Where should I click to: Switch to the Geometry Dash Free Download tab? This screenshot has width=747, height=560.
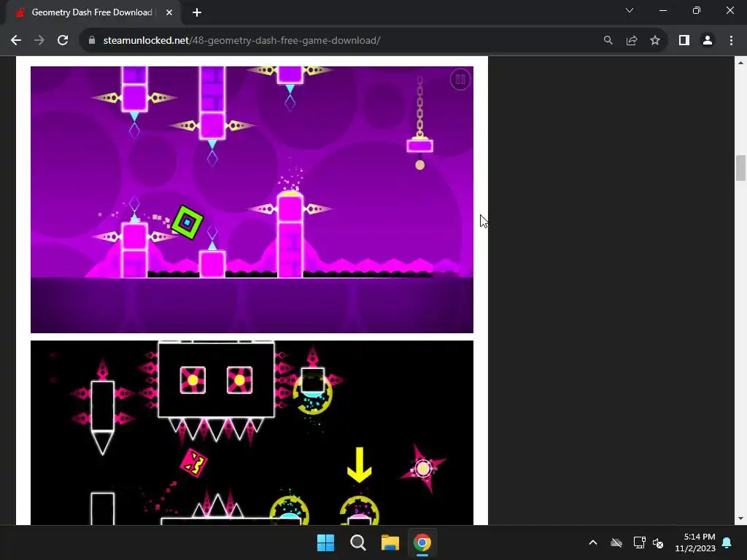pos(91,12)
